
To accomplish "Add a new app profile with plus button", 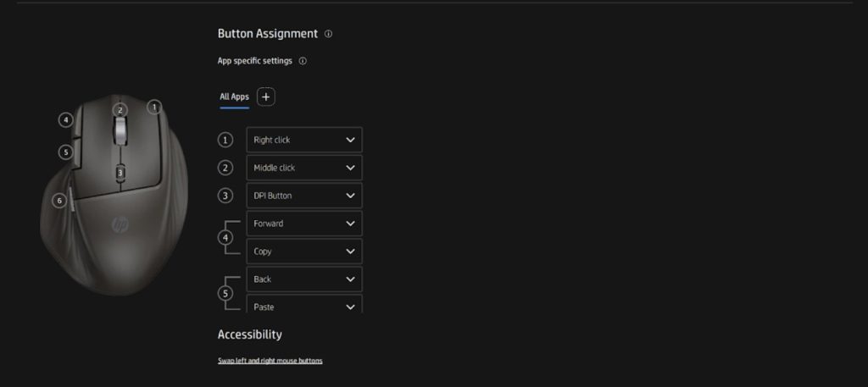I will pyautogui.click(x=265, y=97).
